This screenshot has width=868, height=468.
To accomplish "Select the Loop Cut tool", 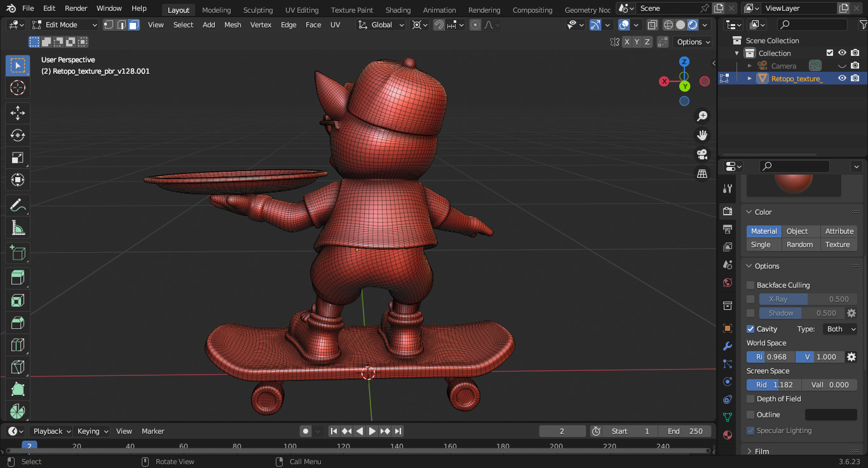I will coord(18,345).
